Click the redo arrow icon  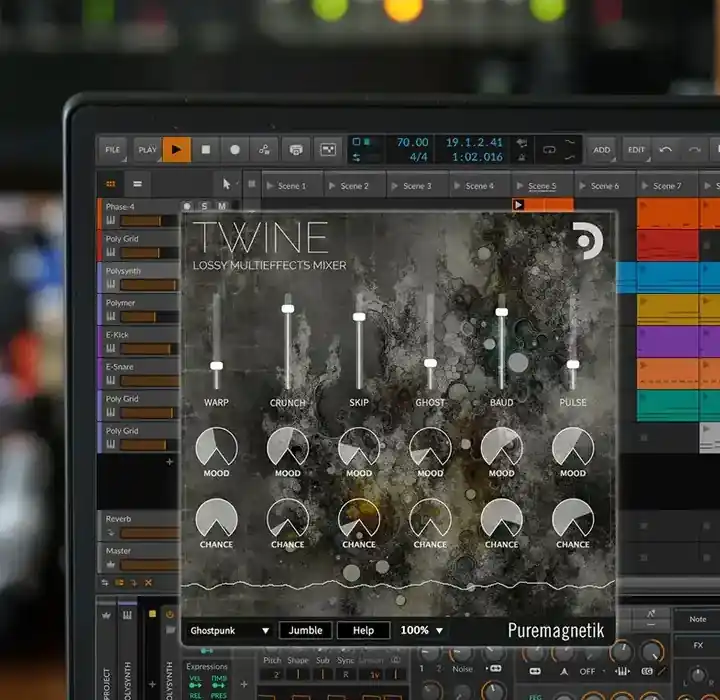694,150
